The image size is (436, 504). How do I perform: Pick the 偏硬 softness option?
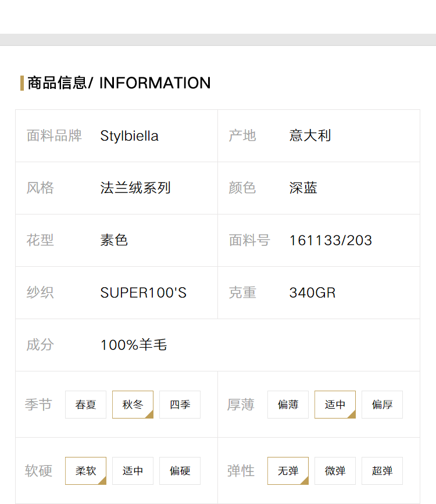coord(180,470)
